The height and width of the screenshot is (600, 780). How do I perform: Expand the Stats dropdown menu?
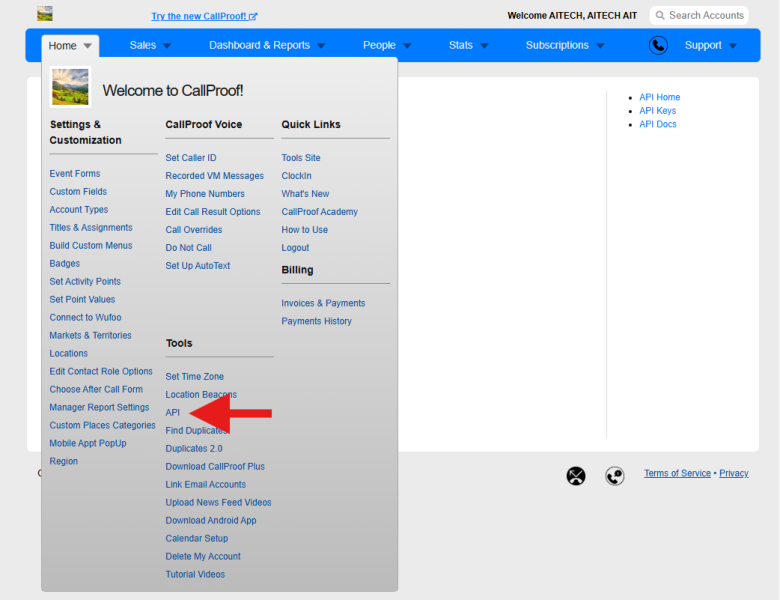(x=468, y=45)
